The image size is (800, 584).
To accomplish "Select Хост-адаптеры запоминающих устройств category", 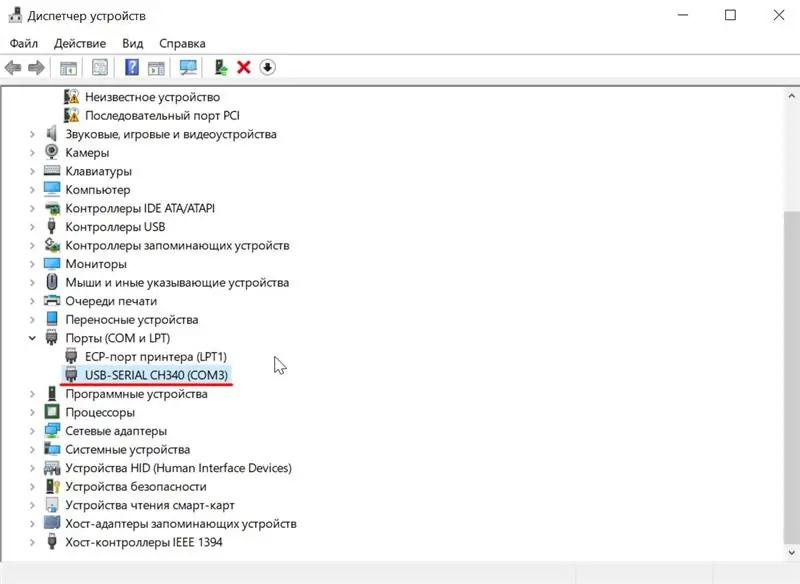I will (181, 523).
